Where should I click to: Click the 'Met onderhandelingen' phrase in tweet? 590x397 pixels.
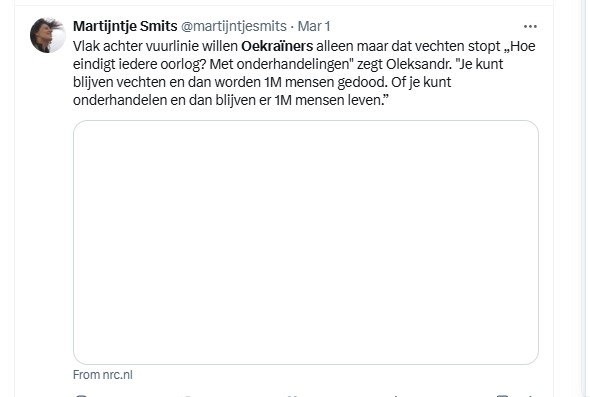[282, 64]
